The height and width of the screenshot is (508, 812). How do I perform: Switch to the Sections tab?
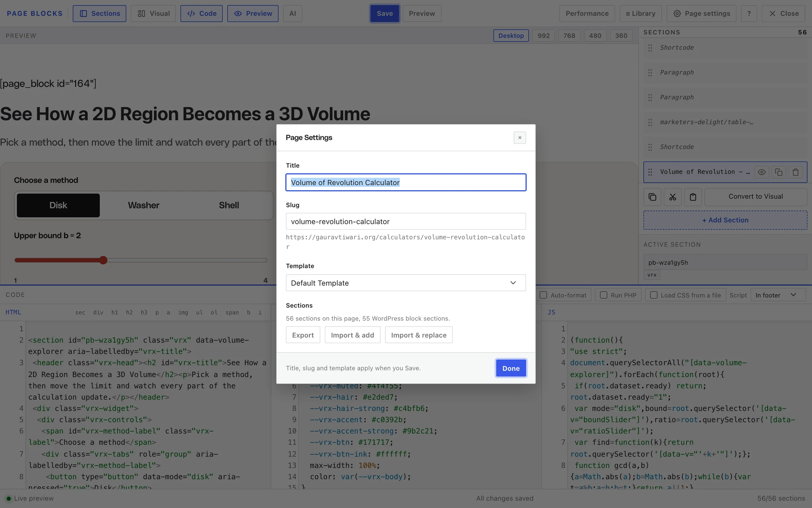(99, 14)
